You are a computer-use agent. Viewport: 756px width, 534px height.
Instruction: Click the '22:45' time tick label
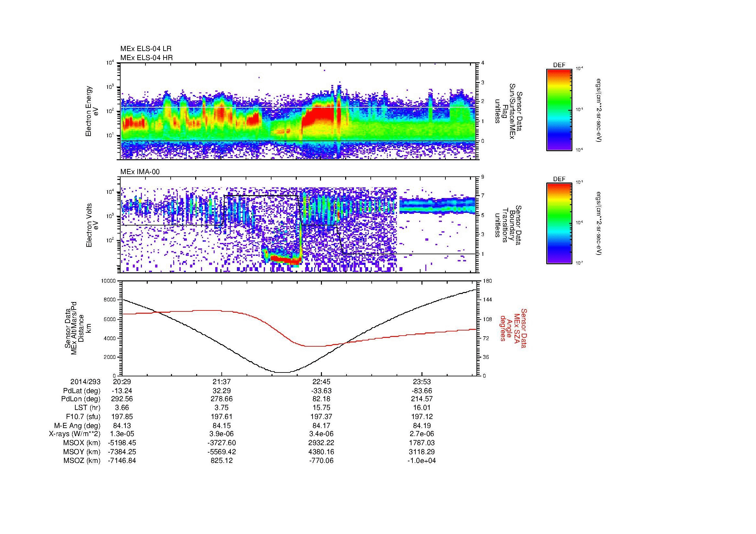[x=321, y=382]
